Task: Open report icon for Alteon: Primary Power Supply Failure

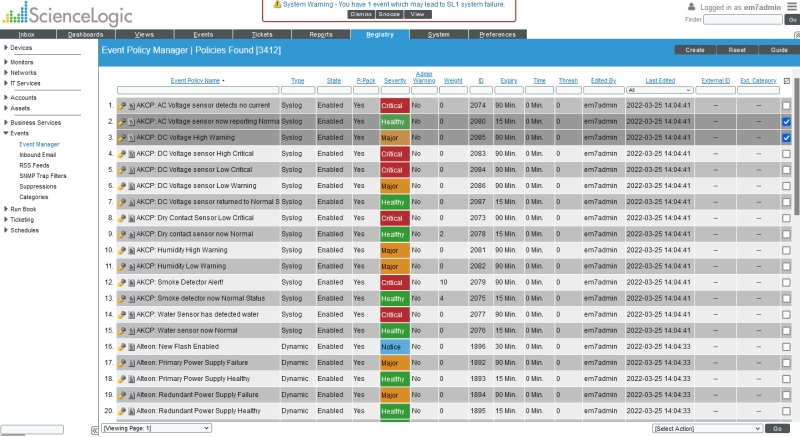Action: pos(132,363)
